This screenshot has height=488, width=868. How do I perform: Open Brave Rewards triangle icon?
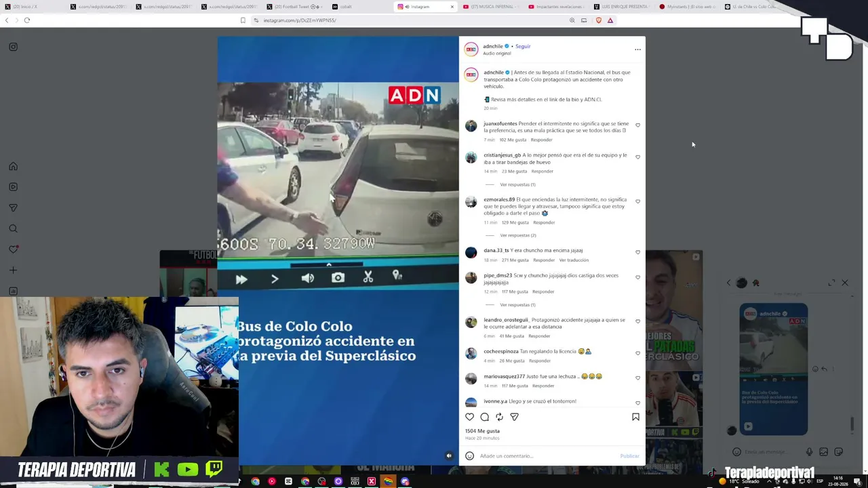coord(610,20)
